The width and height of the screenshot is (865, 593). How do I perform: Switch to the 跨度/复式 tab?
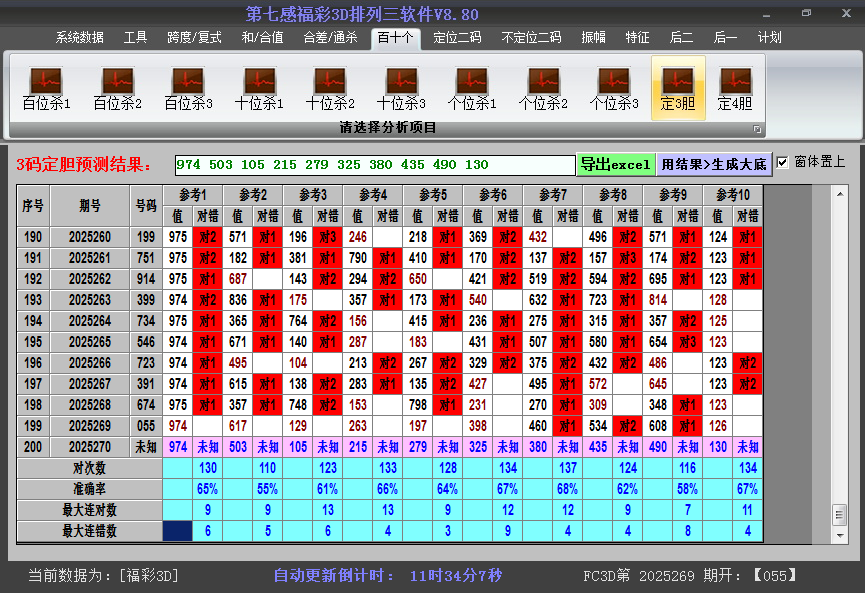click(194, 38)
